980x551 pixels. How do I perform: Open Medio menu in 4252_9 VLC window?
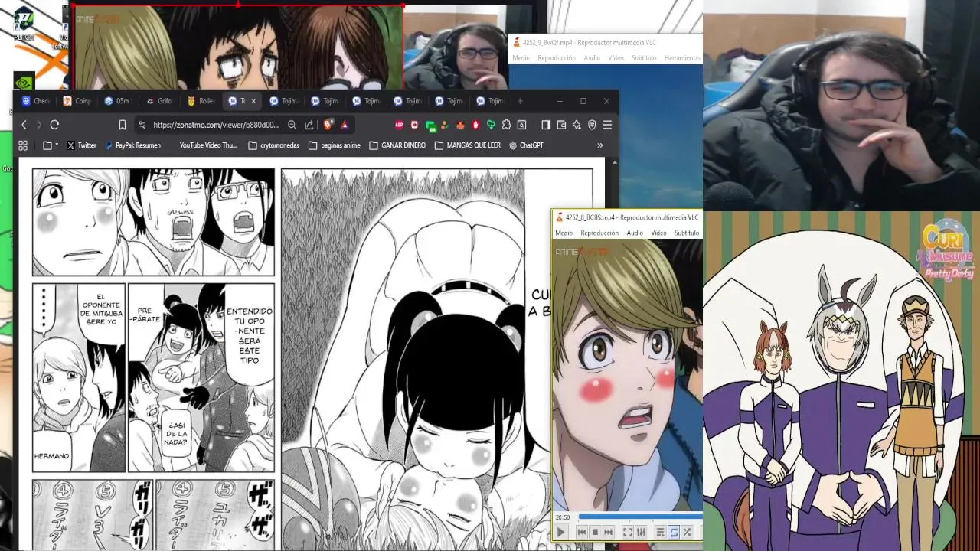pyautogui.click(x=521, y=58)
